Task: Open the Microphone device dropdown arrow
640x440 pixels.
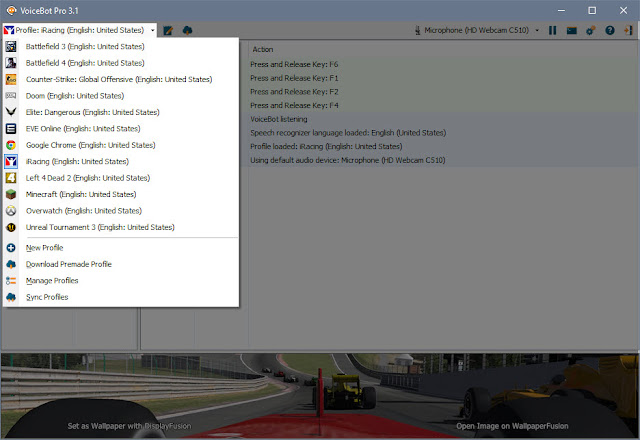Action: point(537,30)
